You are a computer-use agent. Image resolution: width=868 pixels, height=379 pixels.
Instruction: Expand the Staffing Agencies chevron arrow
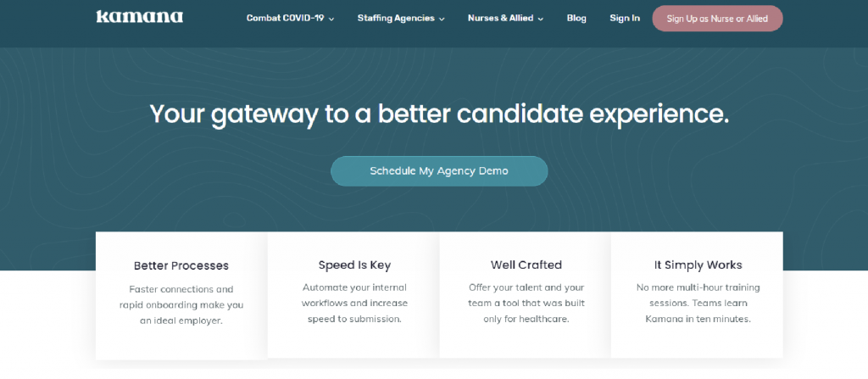click(442, 19)
